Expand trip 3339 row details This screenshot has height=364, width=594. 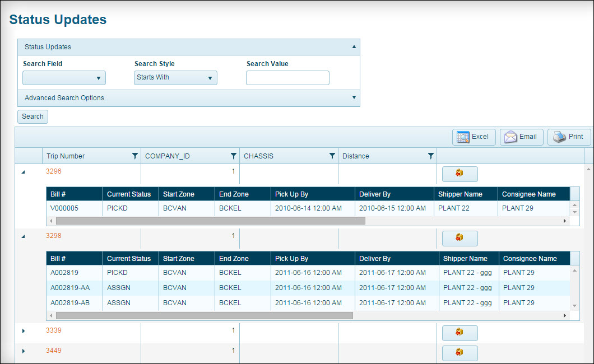pyautogui.click(x=24, y=331)
